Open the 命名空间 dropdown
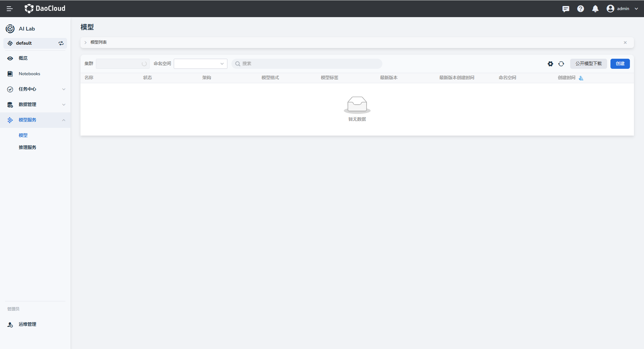Image resolution: width=644 pixels, height=349 pixels. (200, 64)
